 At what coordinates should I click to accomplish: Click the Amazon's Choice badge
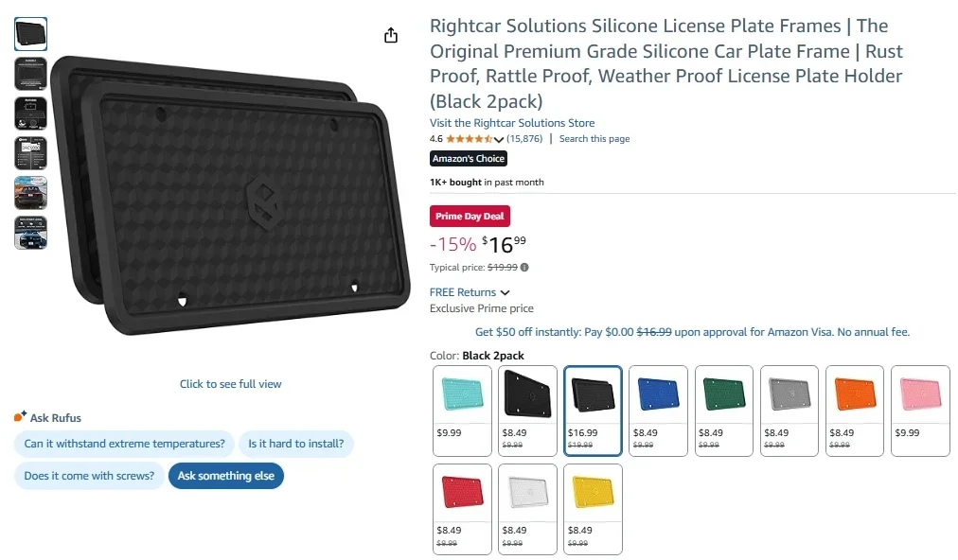click(x=468, y=158)
